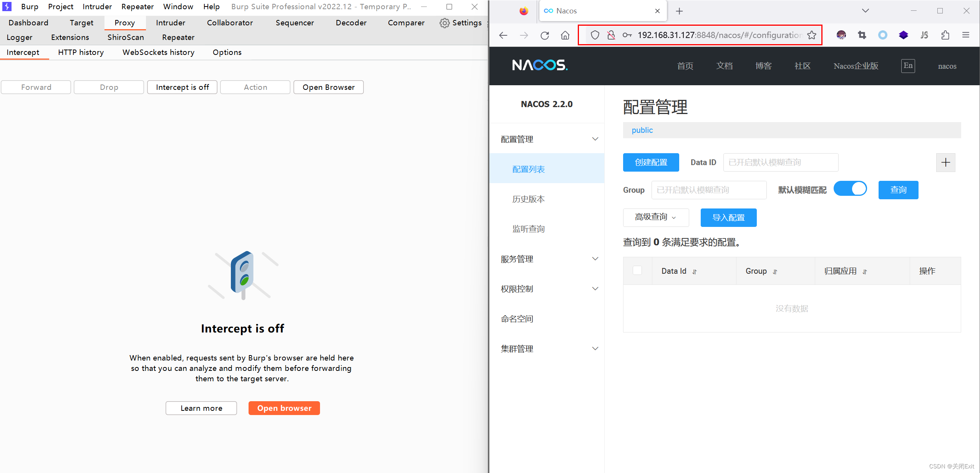This screenshot has width=980, height=473.
Task: Click the JS-disable extension icon in toolbar
Action: pos(925,35)
